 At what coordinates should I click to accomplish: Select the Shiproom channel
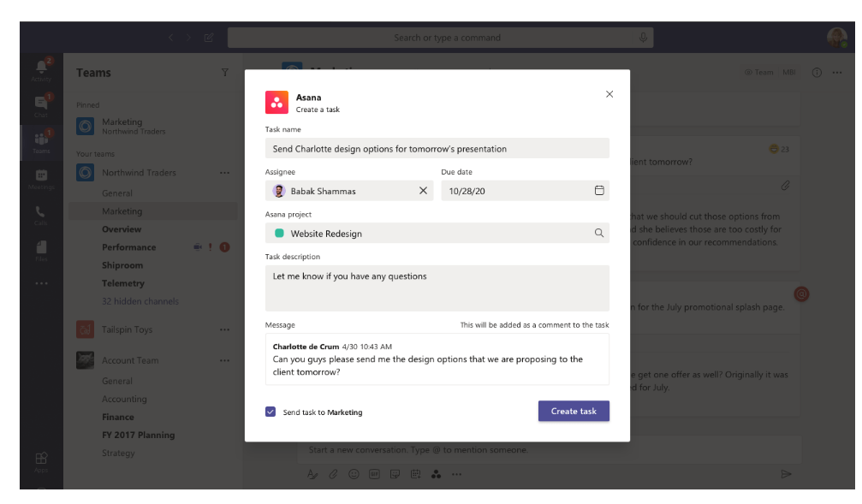[x=122, y=265]
